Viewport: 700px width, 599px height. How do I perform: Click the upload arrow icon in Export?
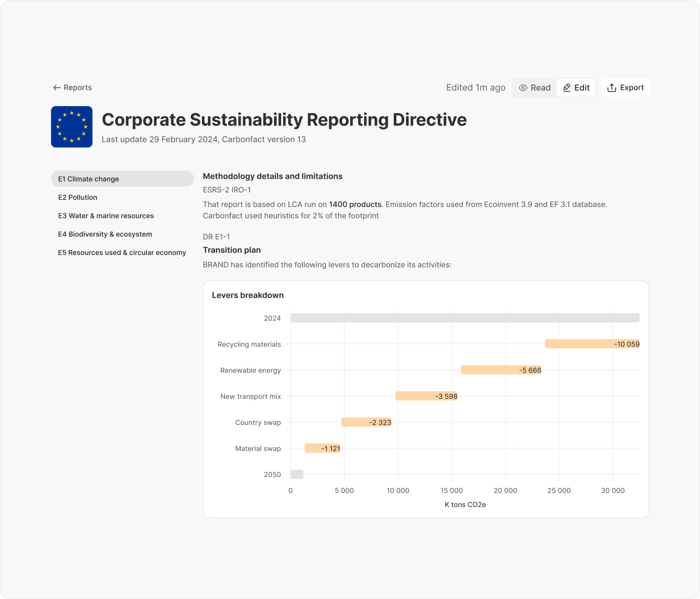coord(611,88)
